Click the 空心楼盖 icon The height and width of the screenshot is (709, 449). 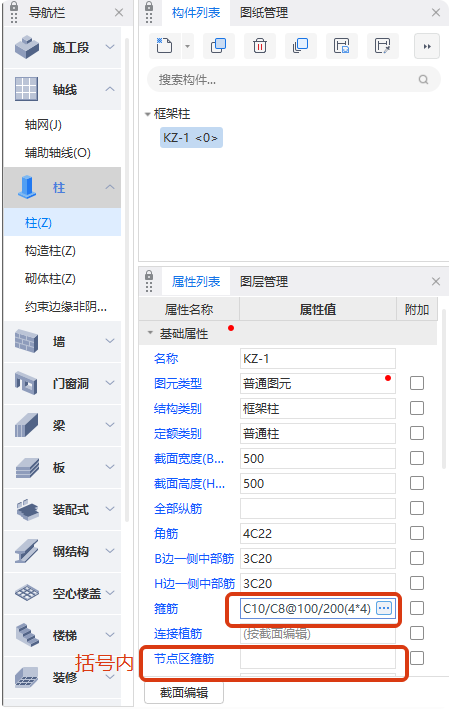pyautogui.click(x=27, y=593)
